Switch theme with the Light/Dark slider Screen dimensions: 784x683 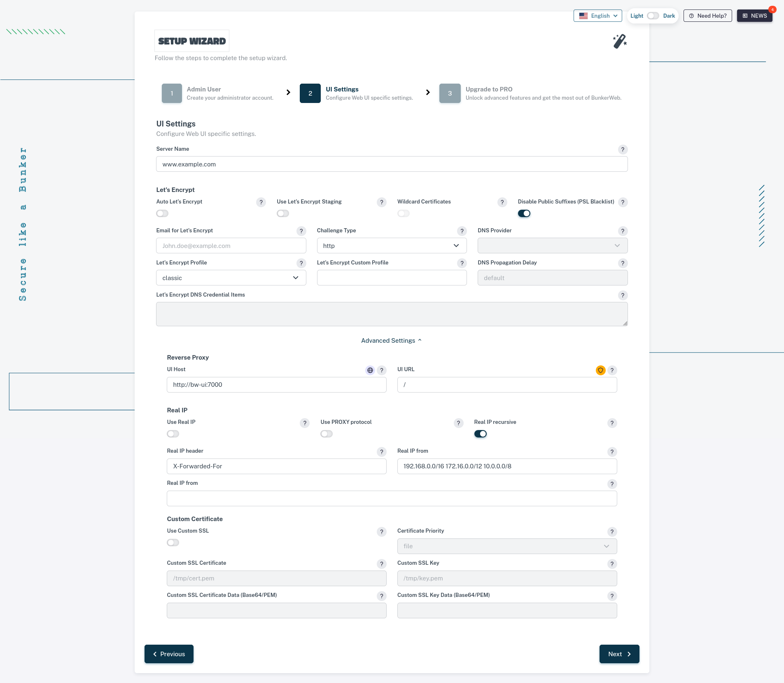pos(653,16)
